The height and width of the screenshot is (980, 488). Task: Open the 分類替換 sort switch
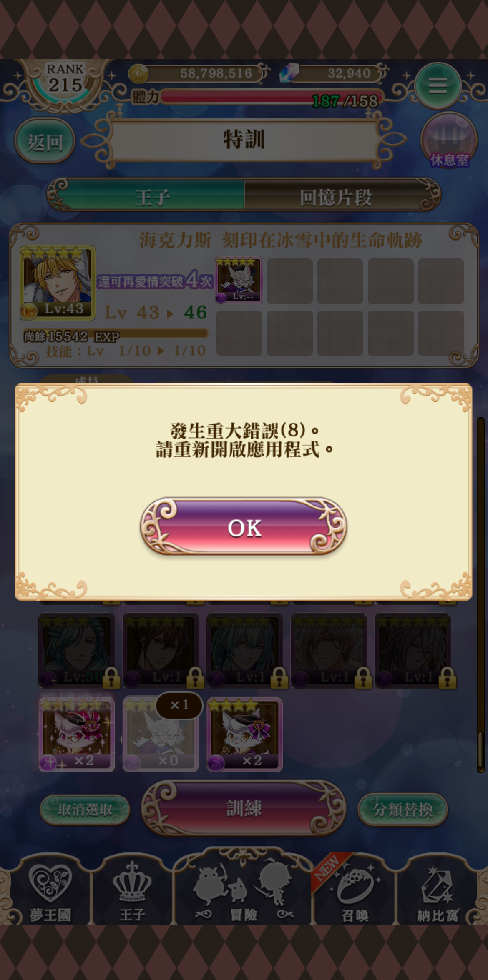tap(402, 810)
